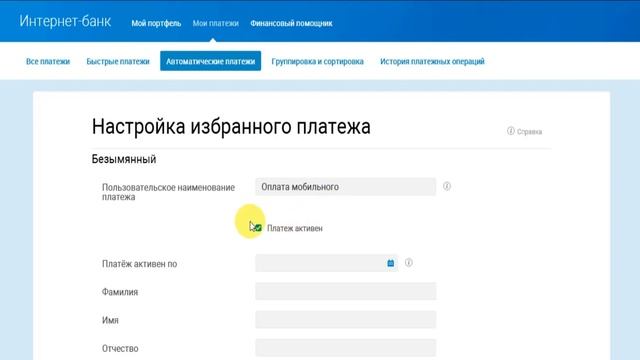Open the Мой портфель menu
This screenshot has height=360, width=640.
tap(156, 24)
